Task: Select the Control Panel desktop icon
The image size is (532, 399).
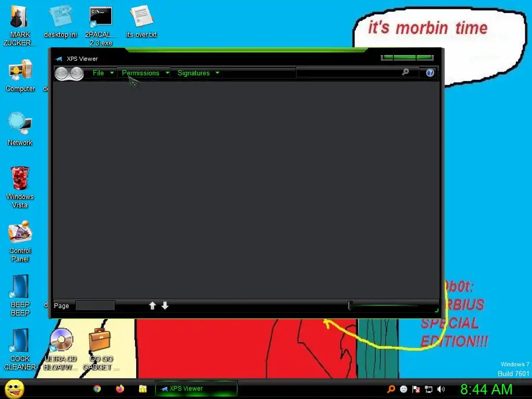Action: 20,241
